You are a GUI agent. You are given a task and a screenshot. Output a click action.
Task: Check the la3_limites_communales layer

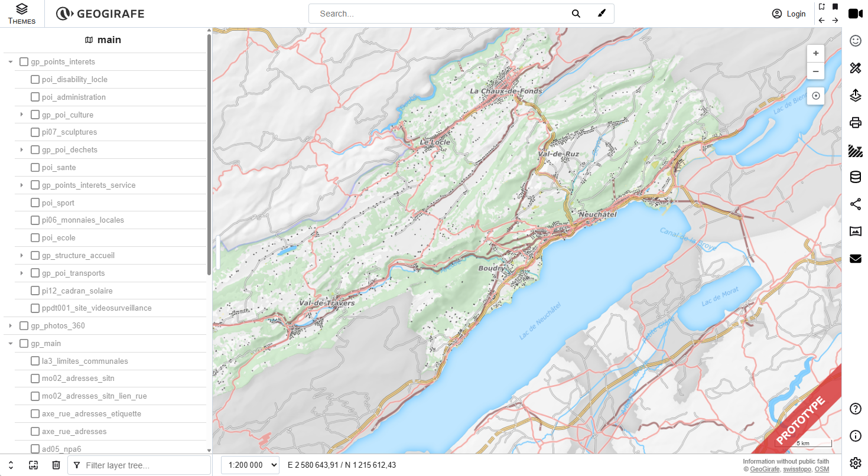coord(35,361)
